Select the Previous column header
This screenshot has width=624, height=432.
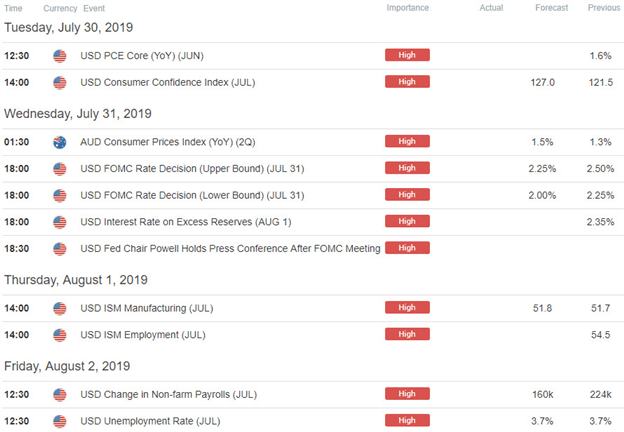pos(604,8)
